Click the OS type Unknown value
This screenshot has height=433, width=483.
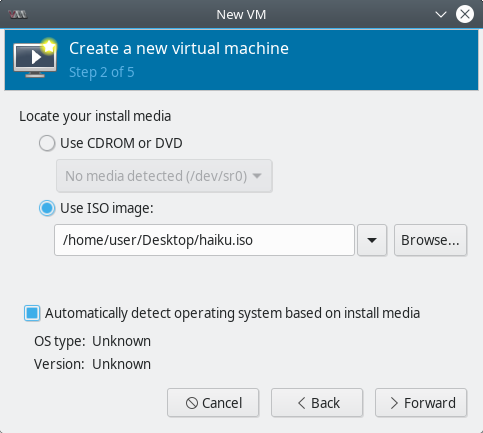[121, 341]
